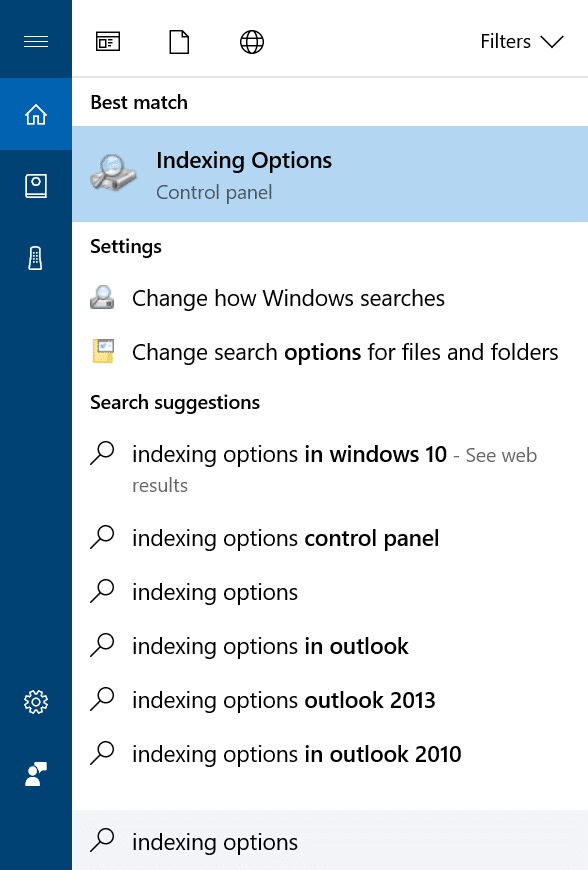Viewport: 588px width, 870px height.
Task: Click search icon beside control panel suggestion
Action: pos(102,537)
